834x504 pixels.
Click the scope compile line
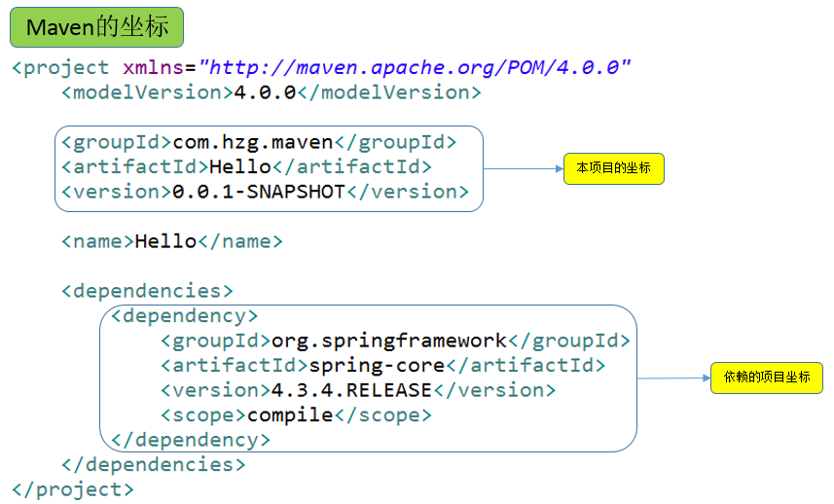296,415
